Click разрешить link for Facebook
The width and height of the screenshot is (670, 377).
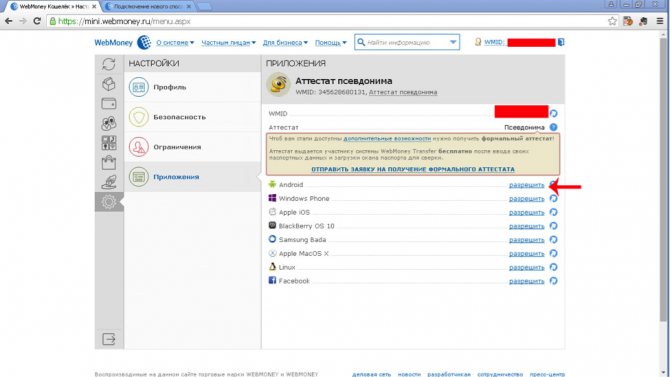pyautogui.click(x=526, y=281)
